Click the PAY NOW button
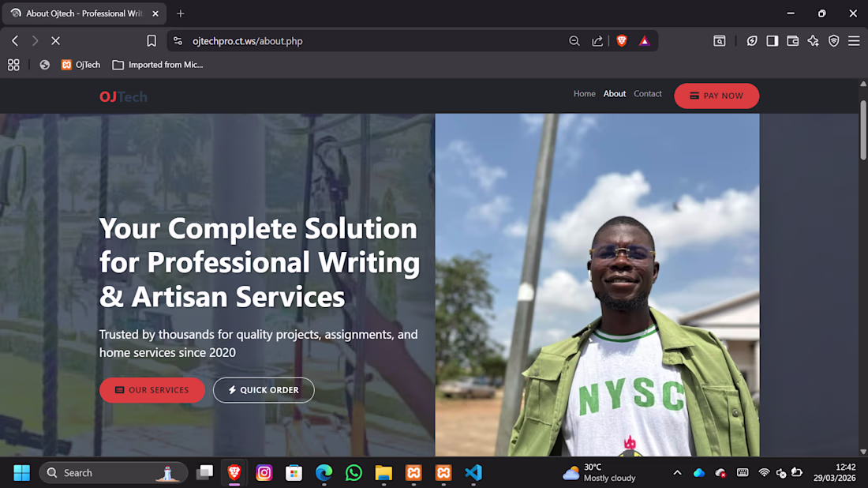Image resolution: width=868 pixels, height=488 pixels. [716, 96]
